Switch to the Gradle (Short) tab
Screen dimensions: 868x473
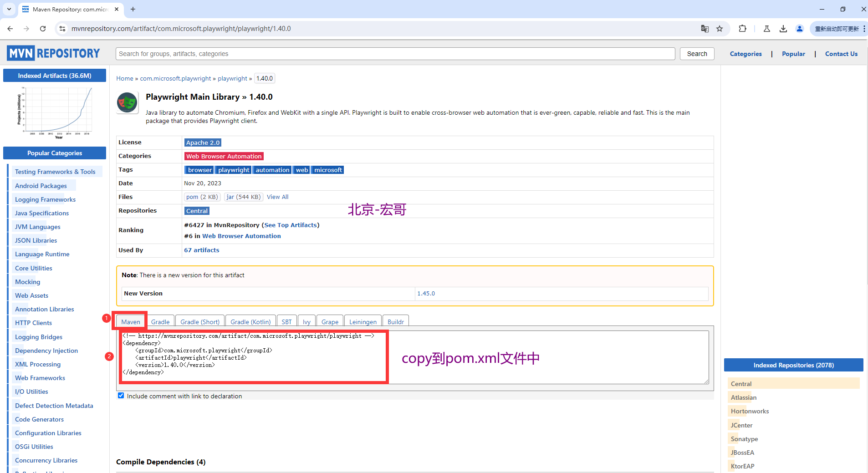pyautogui.click(x=200, y=321)
